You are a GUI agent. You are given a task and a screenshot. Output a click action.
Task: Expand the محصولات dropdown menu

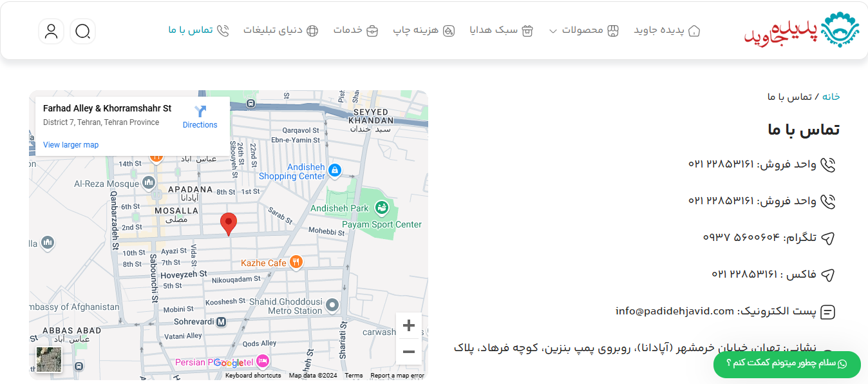click(x=583, y=30)
